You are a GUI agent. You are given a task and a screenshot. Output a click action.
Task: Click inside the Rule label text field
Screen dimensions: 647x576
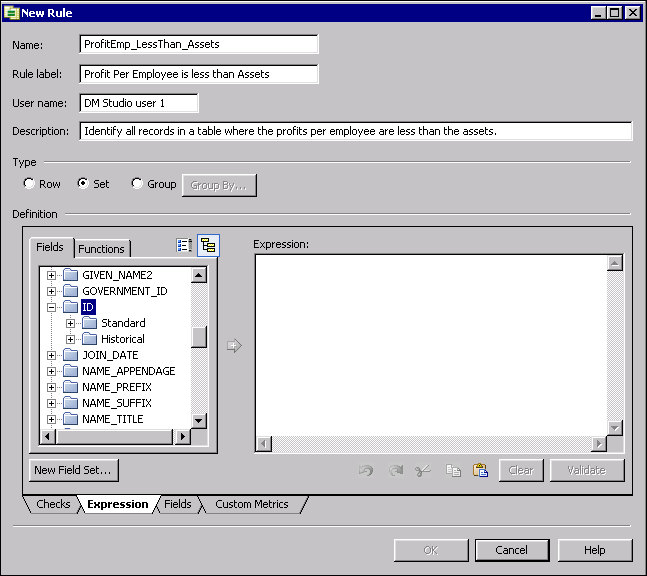198,74
